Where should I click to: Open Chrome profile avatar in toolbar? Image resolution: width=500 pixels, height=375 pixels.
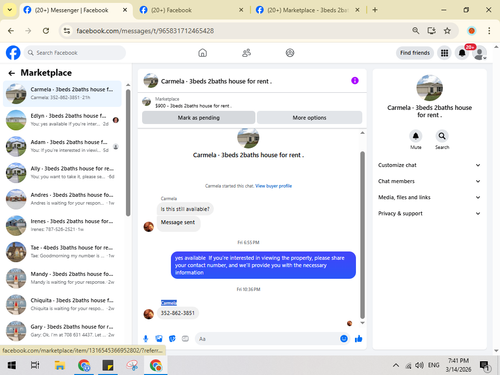[471, 31]
